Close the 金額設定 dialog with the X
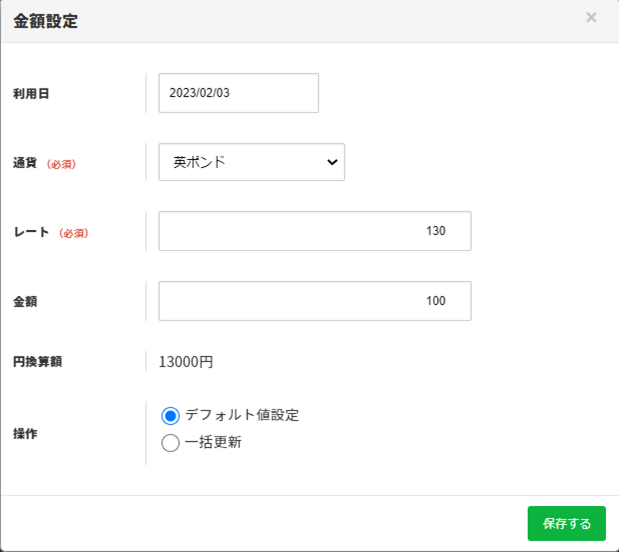The image size is (619, 552). (591, 17)
